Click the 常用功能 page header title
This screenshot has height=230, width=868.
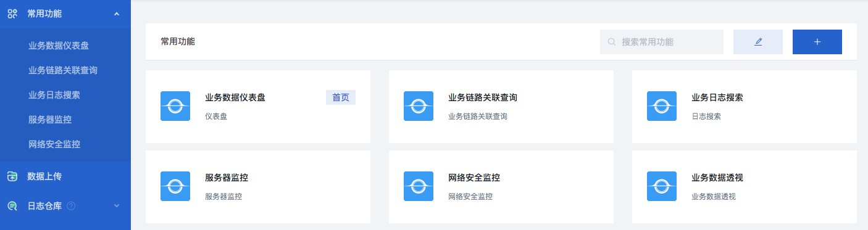[178, 41]
